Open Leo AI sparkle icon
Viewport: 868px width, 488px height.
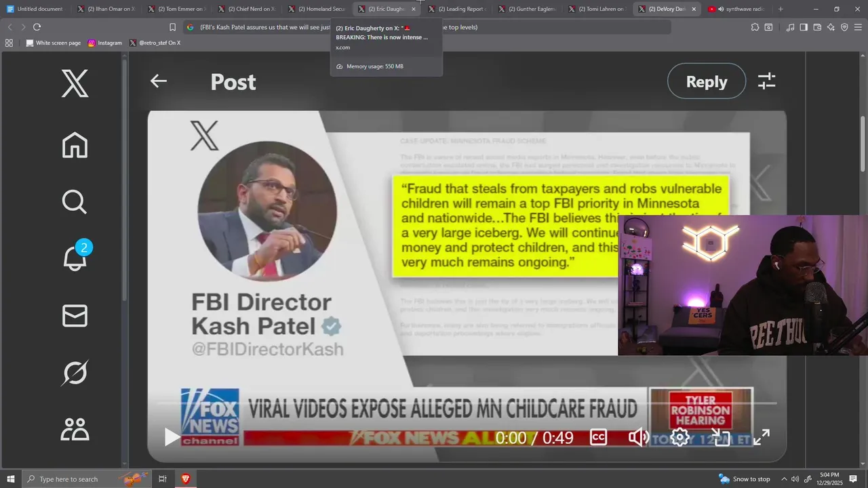831,27
